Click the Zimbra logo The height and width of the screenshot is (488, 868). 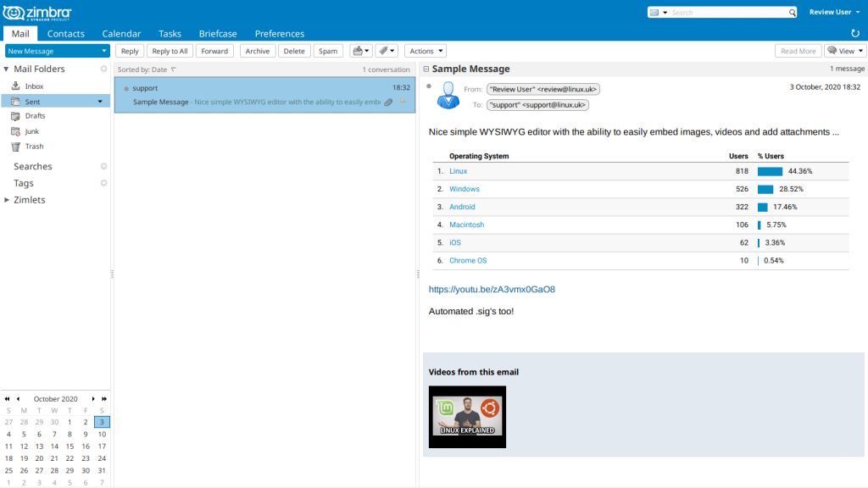click(37, 13)
